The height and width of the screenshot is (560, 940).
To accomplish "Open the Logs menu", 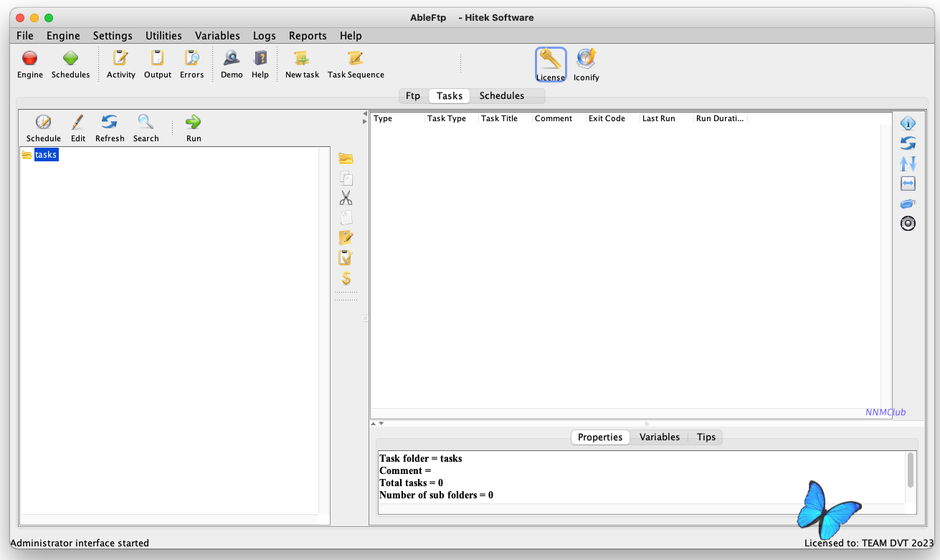I will pyautogui.click(x=265, y=36).
